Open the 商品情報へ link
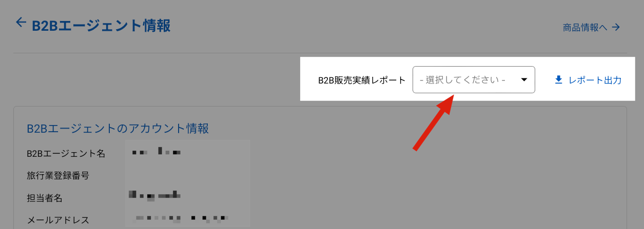 coord(585,27)
